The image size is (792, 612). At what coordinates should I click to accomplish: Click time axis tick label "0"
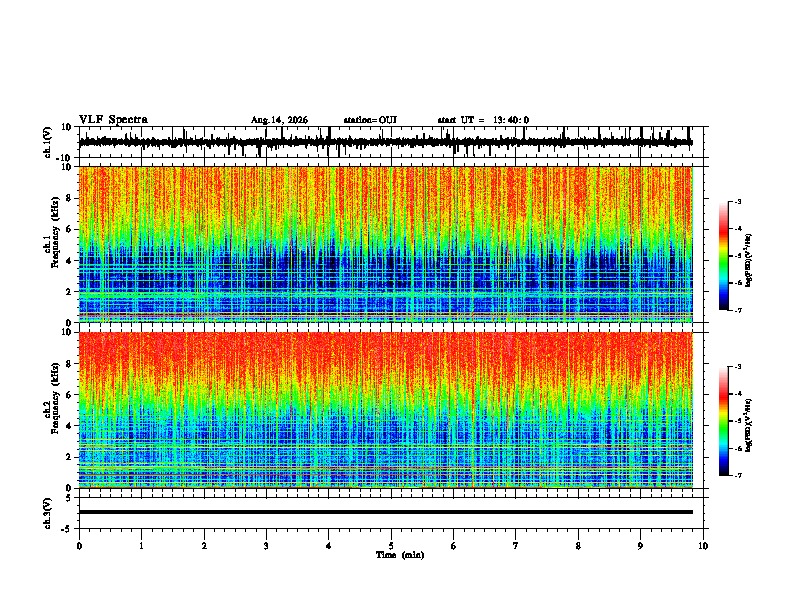tap(79, 546)
